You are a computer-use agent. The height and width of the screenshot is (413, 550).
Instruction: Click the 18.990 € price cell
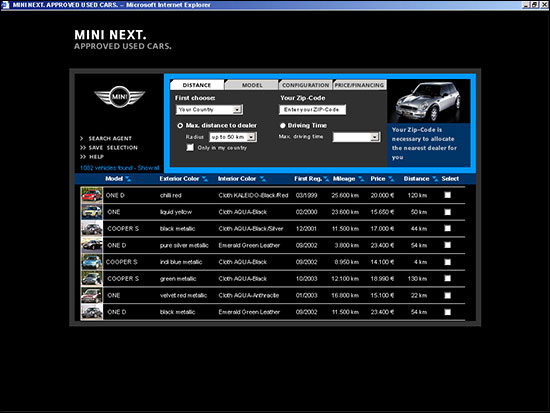[382, 279]
